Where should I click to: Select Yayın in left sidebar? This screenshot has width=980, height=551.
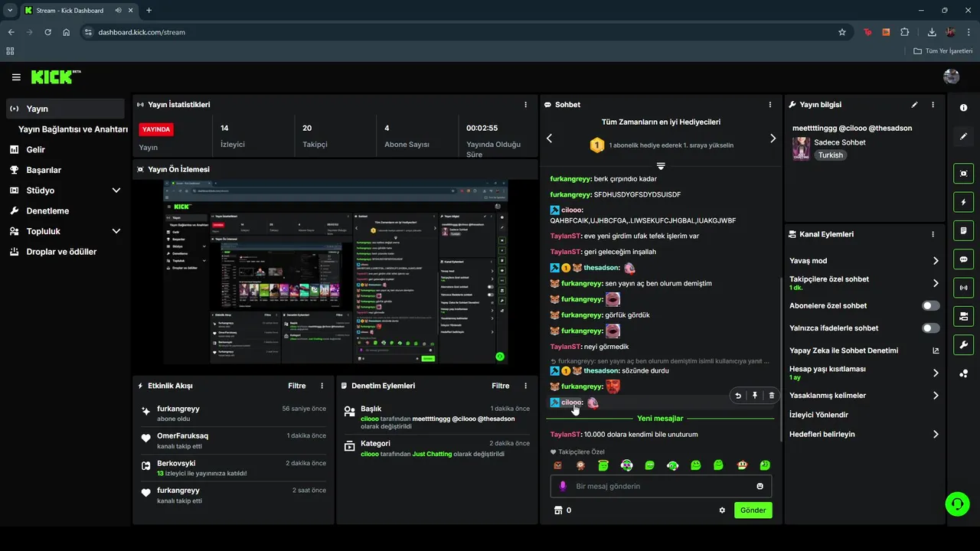[66, 109]
